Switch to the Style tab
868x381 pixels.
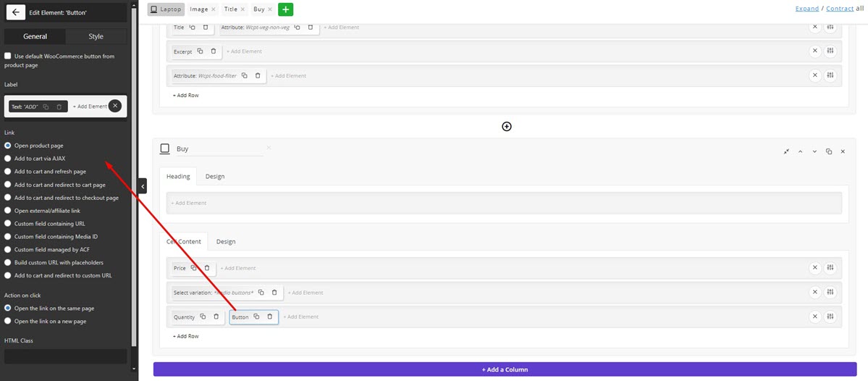point(96,36)
